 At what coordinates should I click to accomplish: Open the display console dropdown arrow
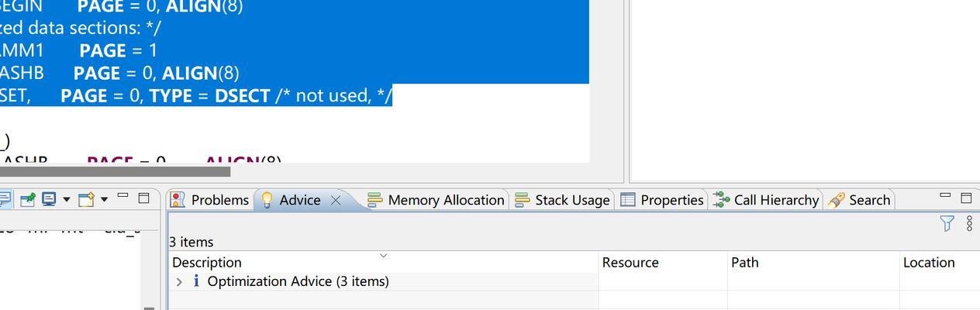click(x=67, y=199)
